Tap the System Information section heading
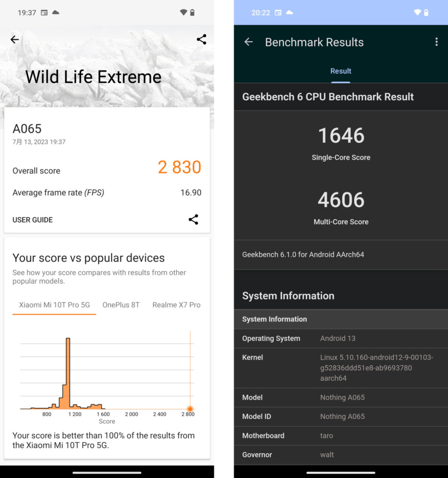 coord(288,296)
